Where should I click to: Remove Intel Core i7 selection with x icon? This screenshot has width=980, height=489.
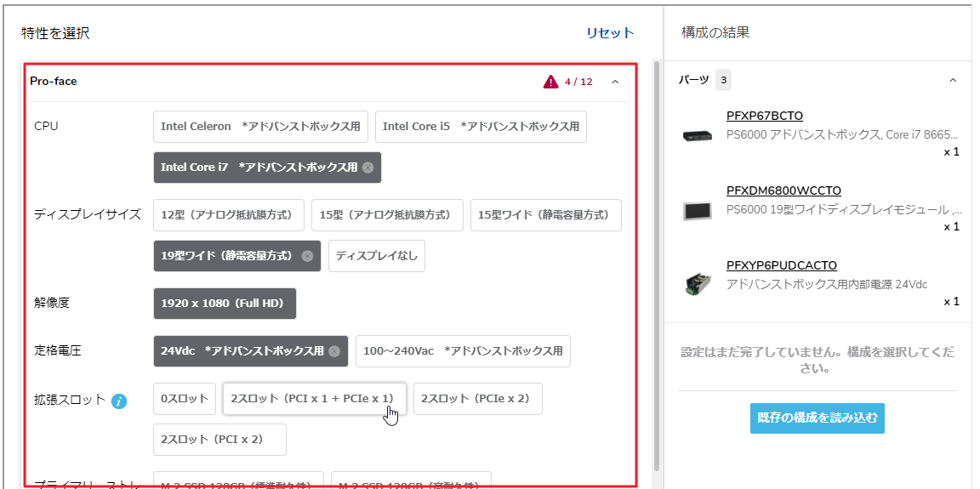(368, 168)
